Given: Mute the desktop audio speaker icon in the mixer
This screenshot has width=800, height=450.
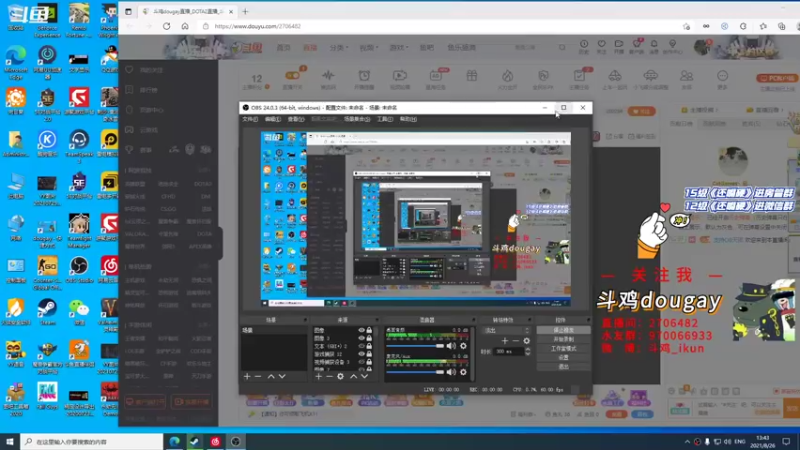Looking at the screenshot, I should [451, 346].
